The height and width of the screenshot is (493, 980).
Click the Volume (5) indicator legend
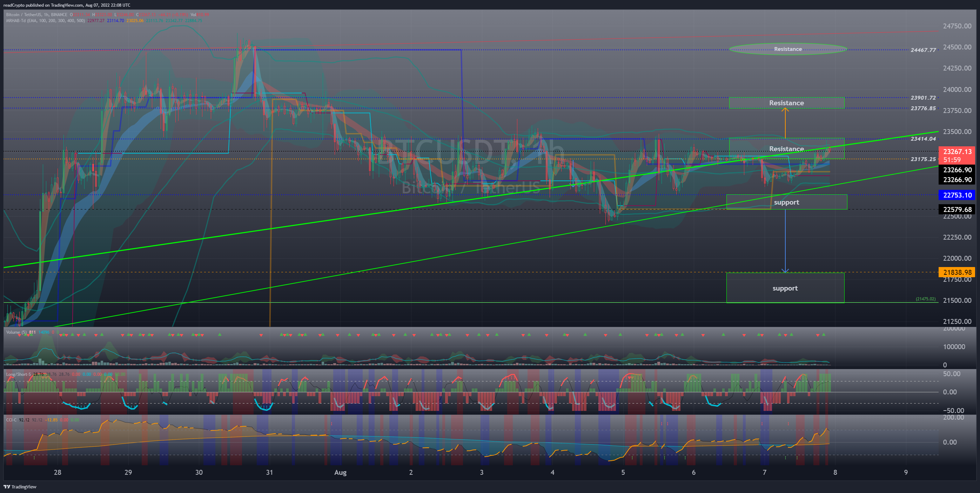(x=16, y=332)
